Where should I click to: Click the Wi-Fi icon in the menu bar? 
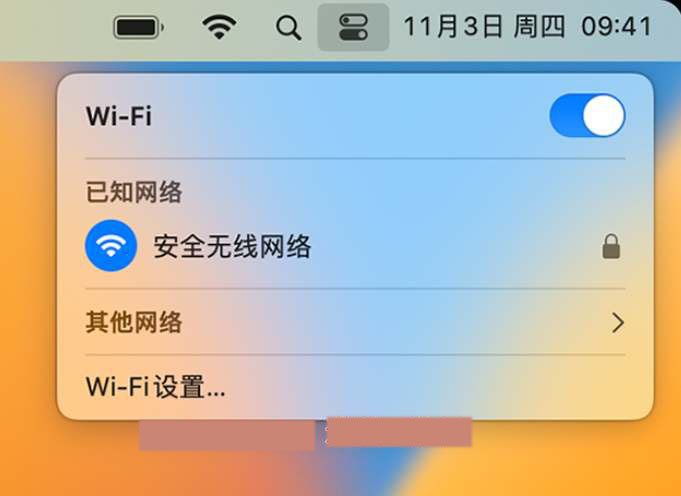tap(219, 26)
